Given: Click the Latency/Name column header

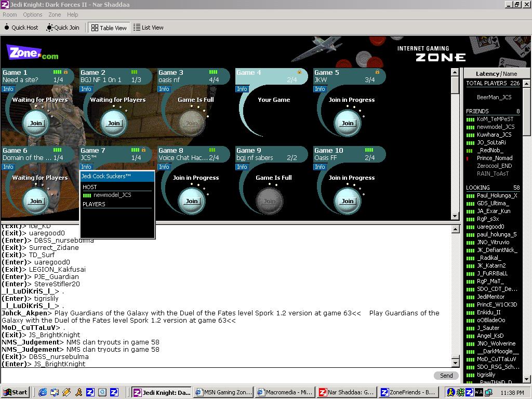Looking at the screenshot, I should coord(496,74).
